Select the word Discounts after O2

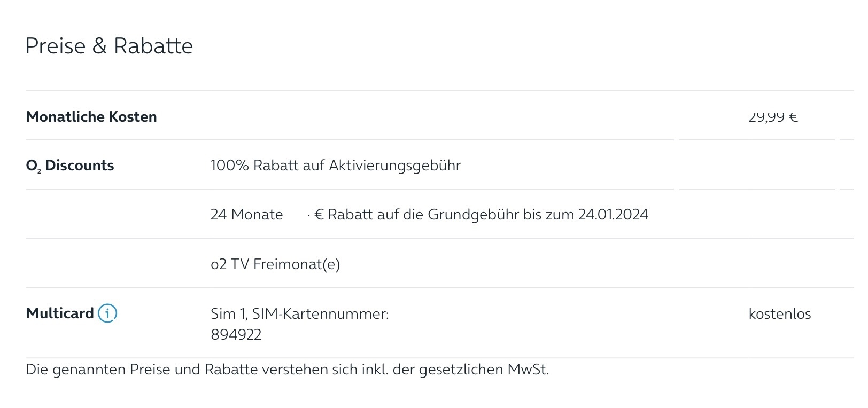point(80,166)
